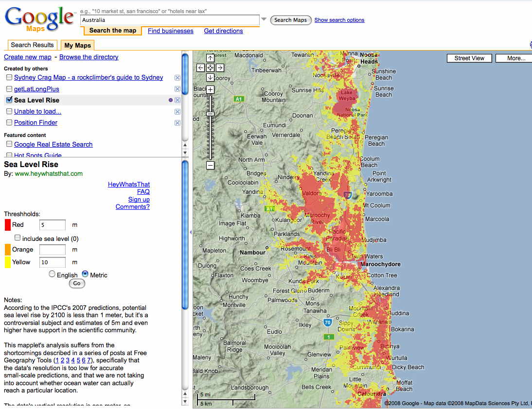Click the Search Maps button
This screenshot has height=409, width=532.
coord(291,20)
